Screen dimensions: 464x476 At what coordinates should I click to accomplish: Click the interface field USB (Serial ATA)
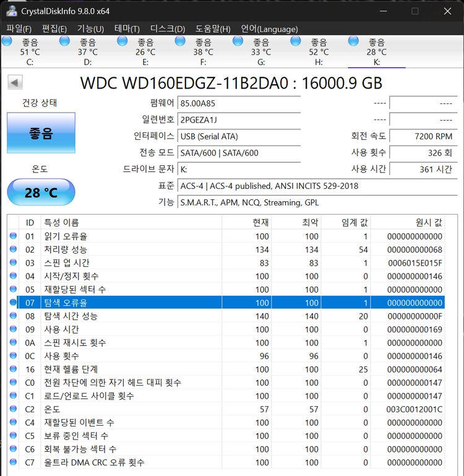click(x=239, y=136)
